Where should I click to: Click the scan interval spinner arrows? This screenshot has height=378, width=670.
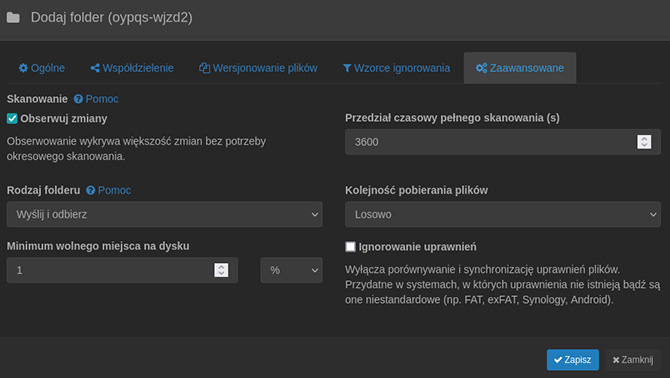[644, 142]
